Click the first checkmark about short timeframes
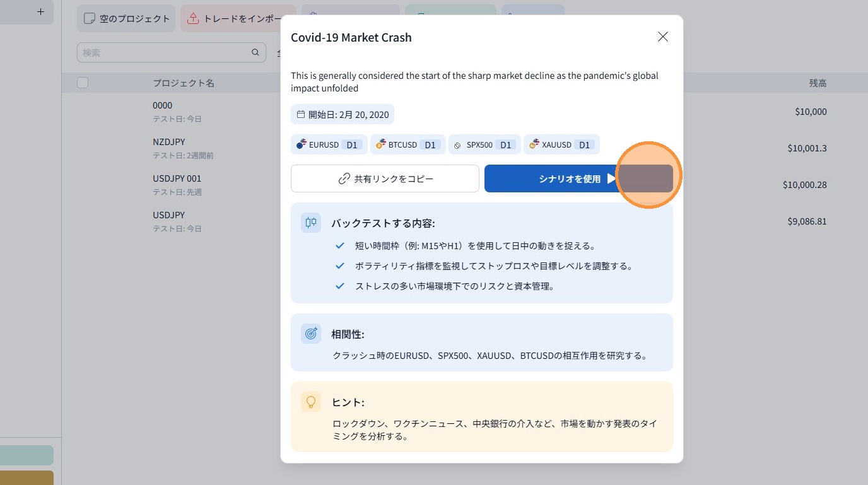868x485 pixels. (x=340, y=245)
